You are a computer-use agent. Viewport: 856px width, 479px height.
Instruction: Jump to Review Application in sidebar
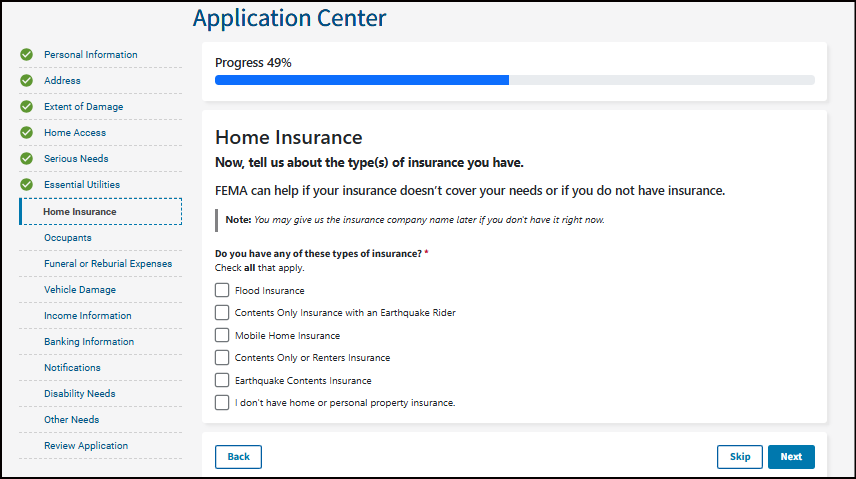(86, 446)
